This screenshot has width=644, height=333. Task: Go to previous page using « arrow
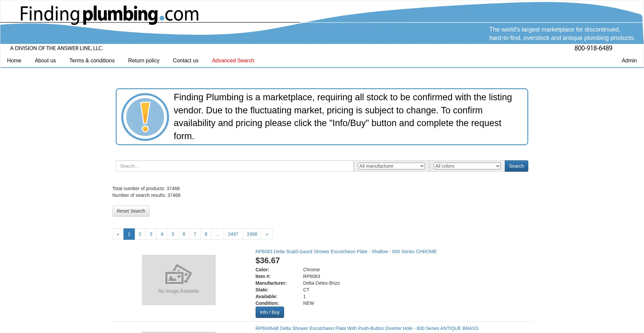pyautogui.click(x=118, y=234)
